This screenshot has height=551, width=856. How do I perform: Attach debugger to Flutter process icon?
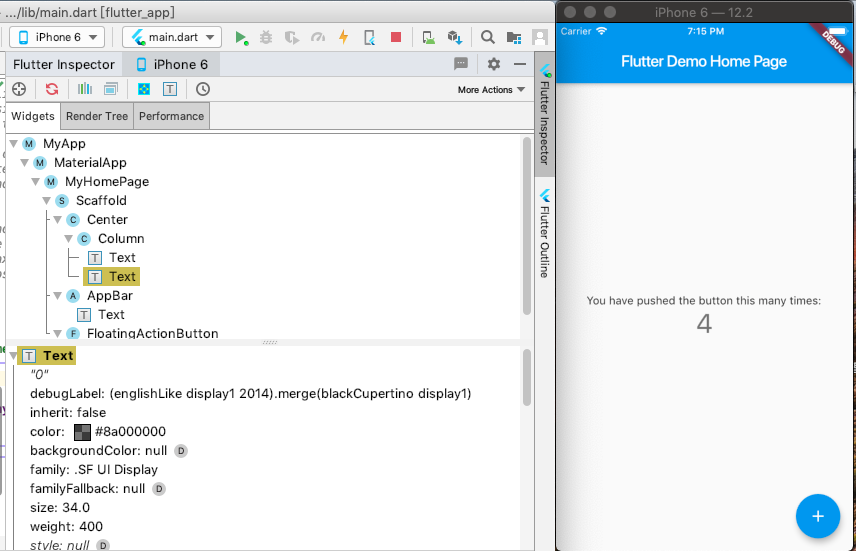[370, 37]
